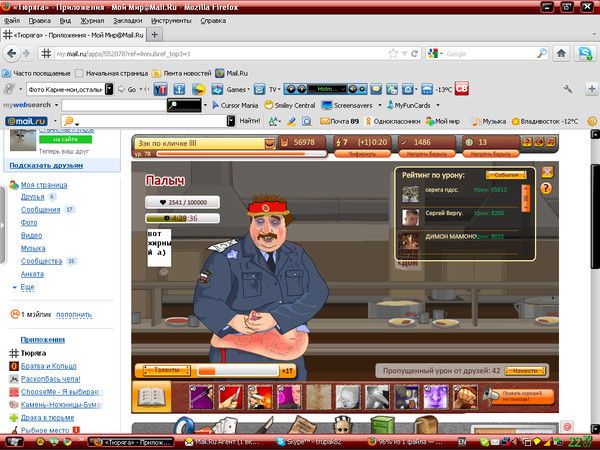Screen dimensions: 600x450
Task: Open the Инструменты menu
Action: click(x=172, y=19)
